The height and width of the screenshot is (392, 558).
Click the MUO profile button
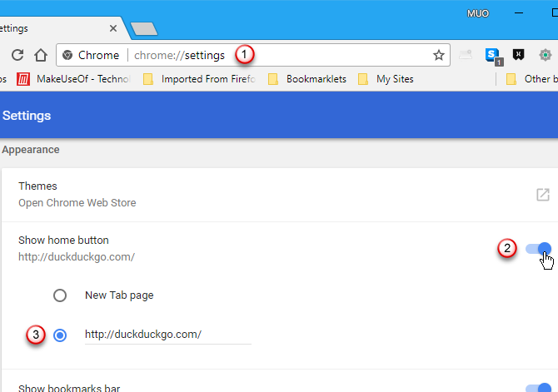477,14
